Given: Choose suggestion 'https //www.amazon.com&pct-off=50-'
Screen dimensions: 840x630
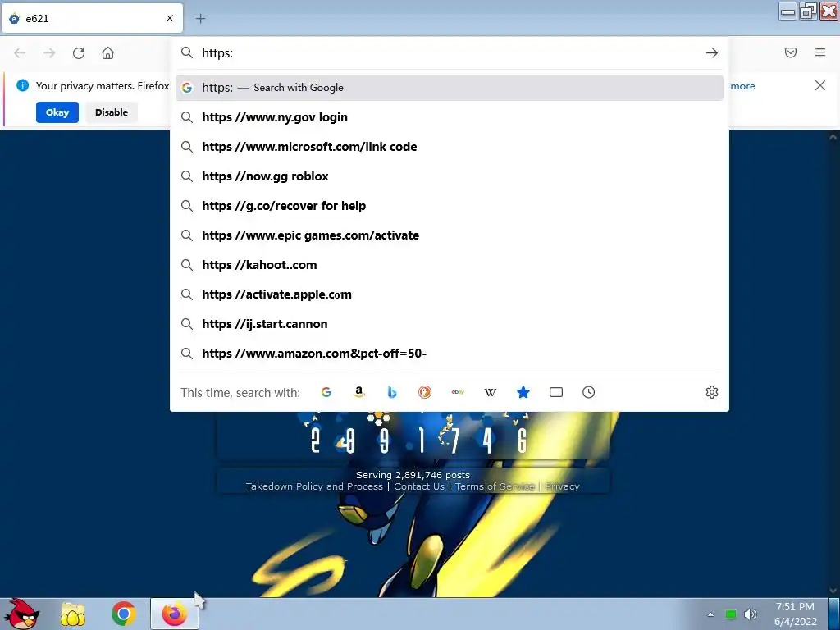Looking at the screenshot, I should tap(450, 354).
